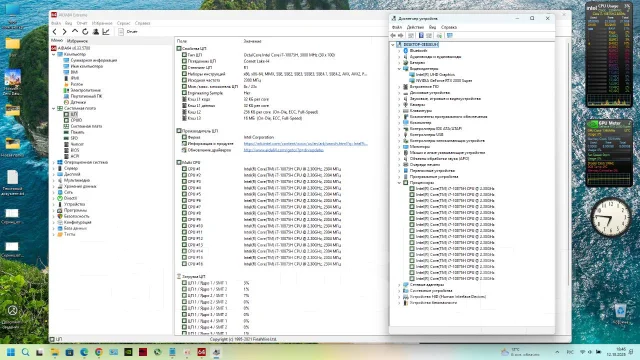Open Windows Start button
This screenshot has width=640, height=360.
pyautogui.click(x=11, y=352)
